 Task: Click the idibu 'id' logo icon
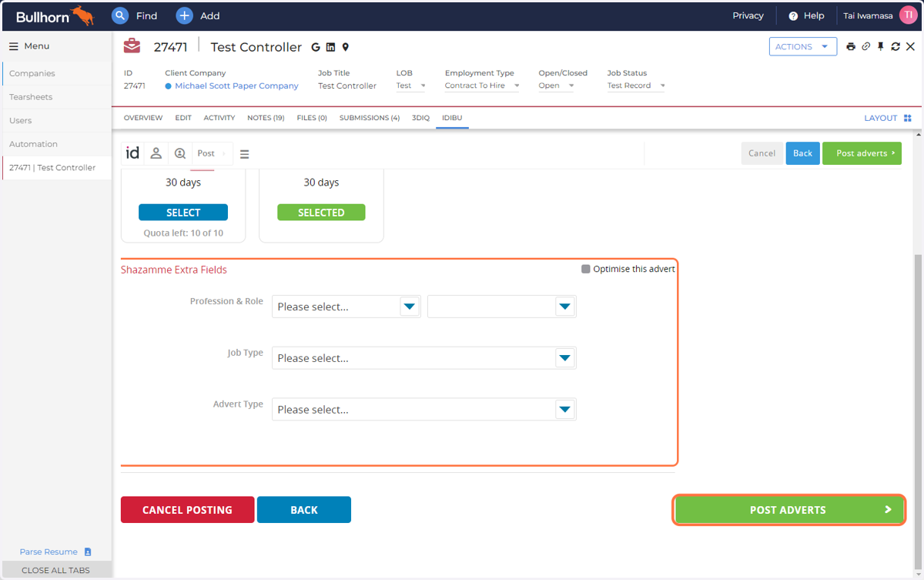coord(132,153)
